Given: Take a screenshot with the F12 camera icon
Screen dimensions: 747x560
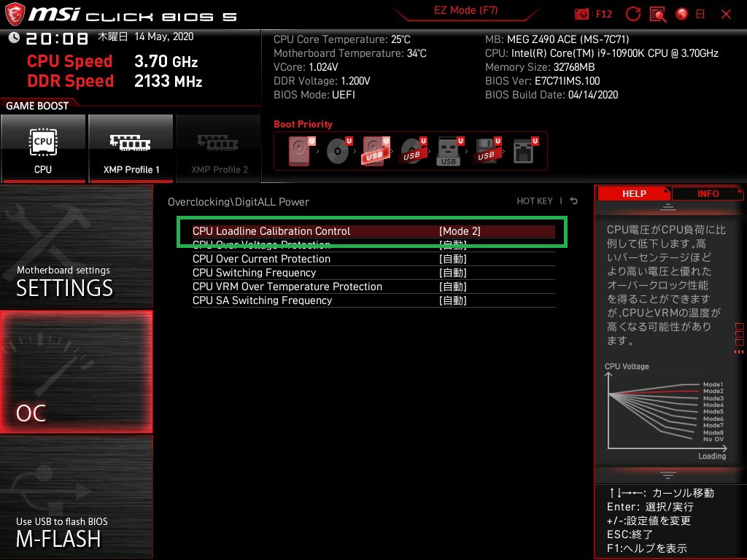Looking at the screenshot, I should (581, 14).
